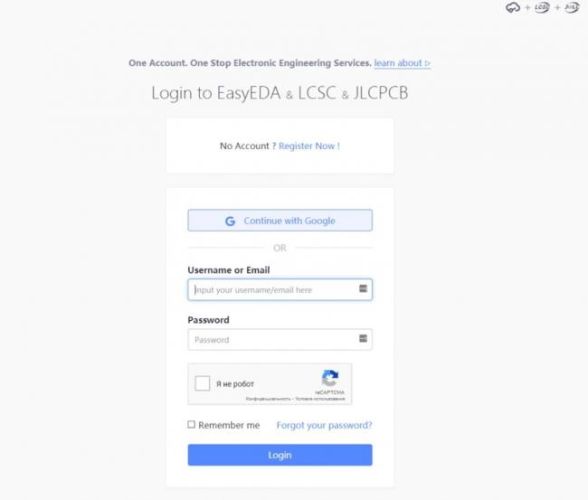The image size is (588, 500).
Task: Open reCAPTCHA terms of use link
Action: click(x=320, y=399)
